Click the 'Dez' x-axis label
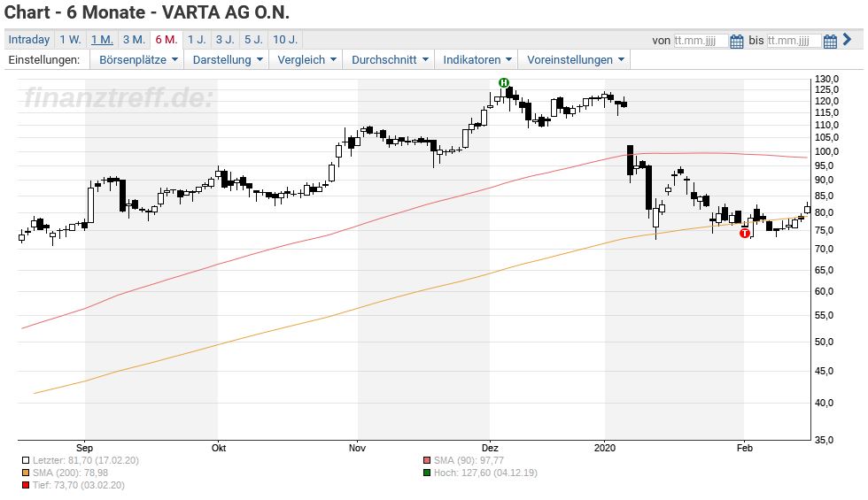Viewport: 868px width, 500px height. tap(490, 448)
